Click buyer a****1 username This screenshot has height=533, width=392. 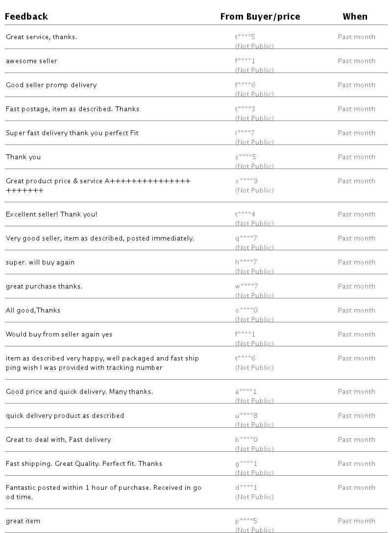(x=246, y=391)
